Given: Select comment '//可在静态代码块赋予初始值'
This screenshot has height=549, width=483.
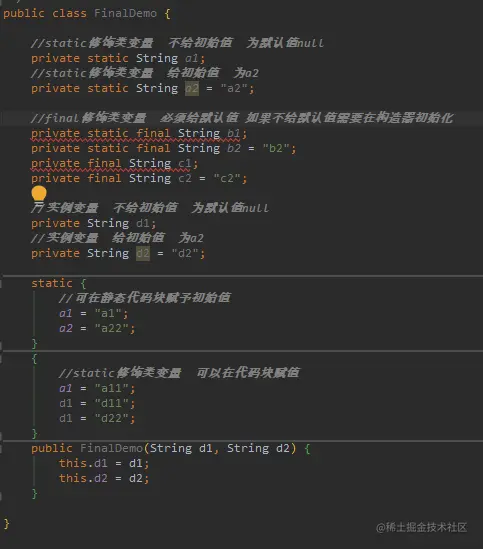Looking at the screenshot, I should point(145,298).
